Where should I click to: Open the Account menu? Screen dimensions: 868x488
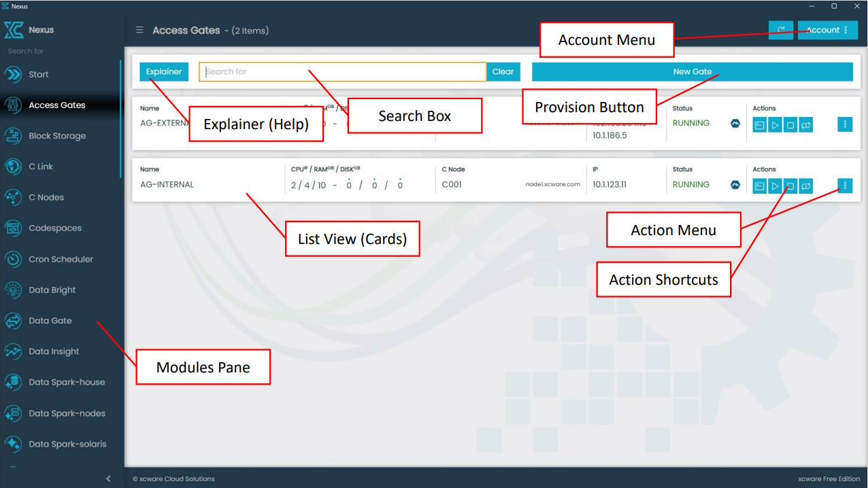tap(827, 30)
